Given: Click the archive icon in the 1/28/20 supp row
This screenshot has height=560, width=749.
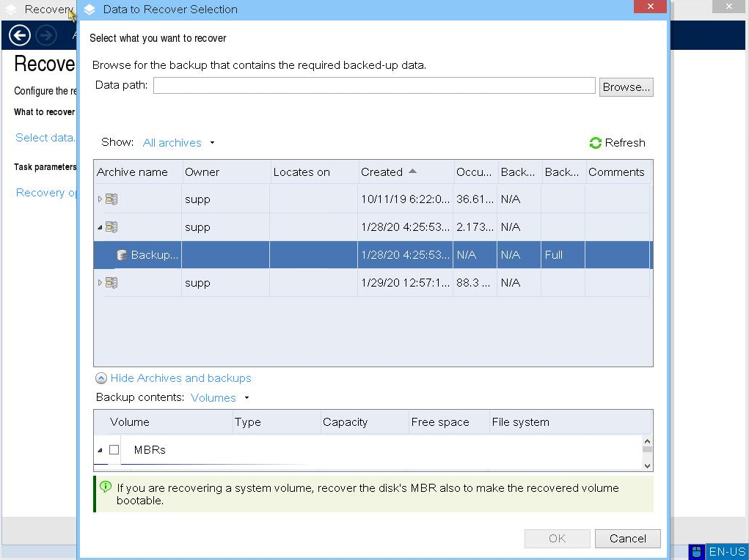Looking at the screenshot, I should [x=112, y=226].
